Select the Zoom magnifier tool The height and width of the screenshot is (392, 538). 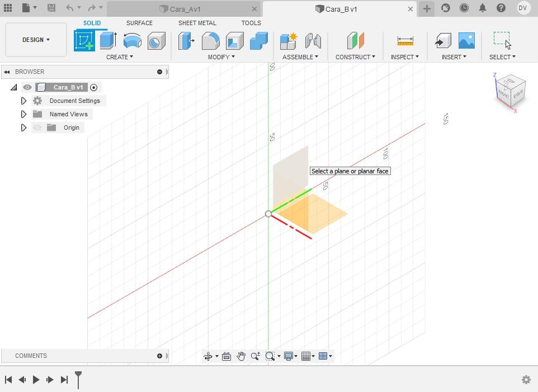[255, 356]
